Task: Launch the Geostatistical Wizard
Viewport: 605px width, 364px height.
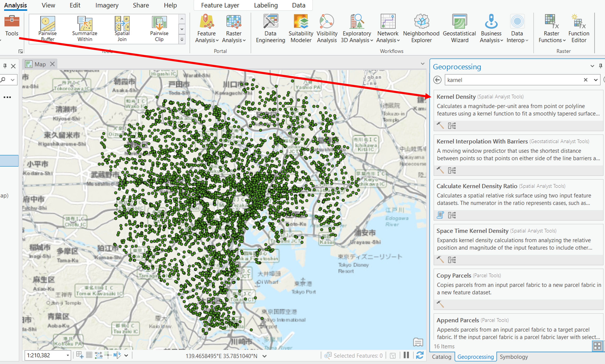Action: point(460,29)
